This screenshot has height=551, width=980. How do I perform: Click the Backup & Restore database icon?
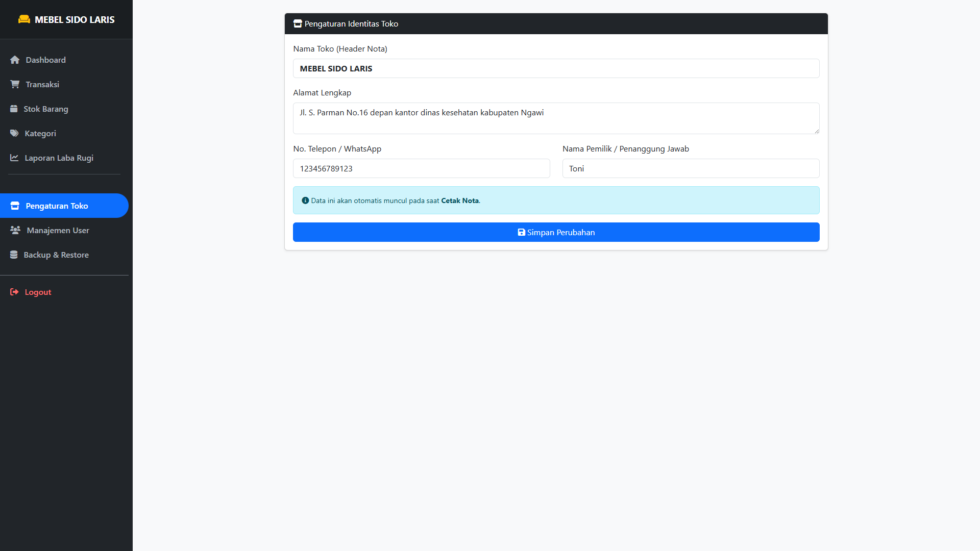[x=14, y=255]
